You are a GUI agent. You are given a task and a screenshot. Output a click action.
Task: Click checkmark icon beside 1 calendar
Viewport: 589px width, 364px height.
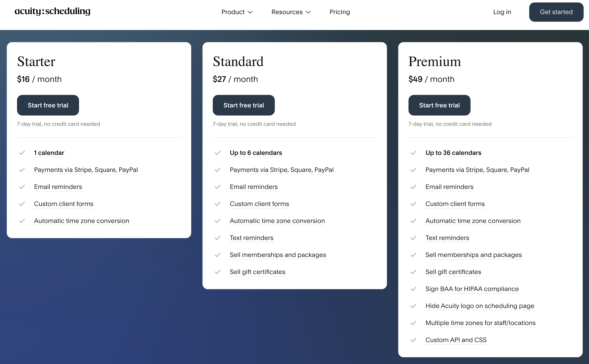click(x=22, y=153)
